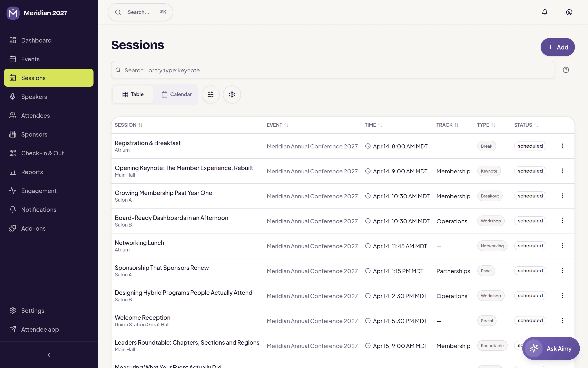Screen dimensions: 588x368
Task: Open Speakers page from sidebar
Action: (49, 97)
